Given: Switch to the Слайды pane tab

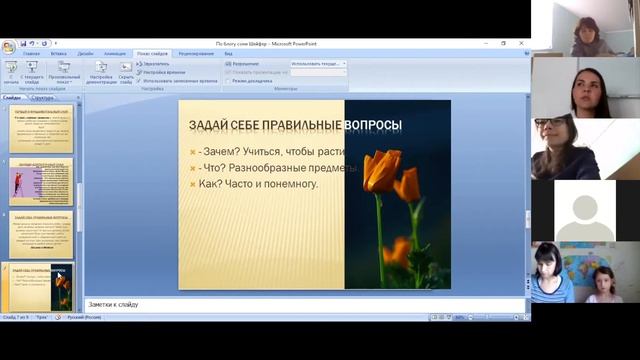Looking at the screenshot, I should [x=12, y=98].
